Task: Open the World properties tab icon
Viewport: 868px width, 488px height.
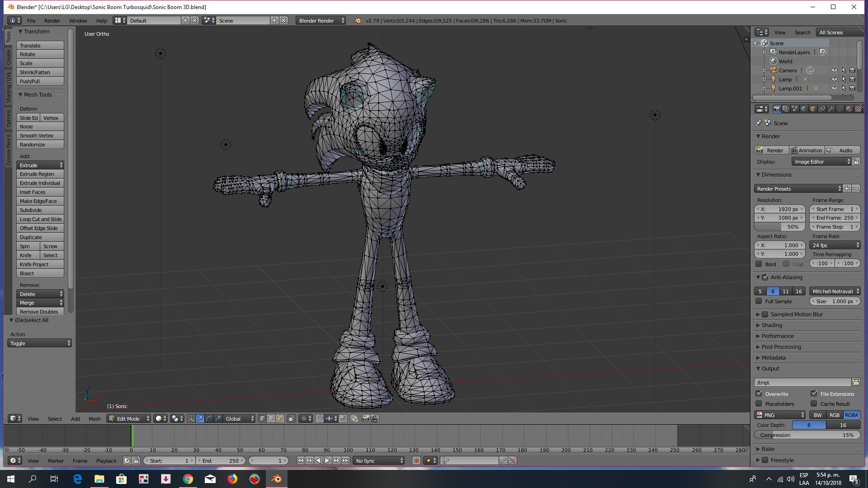Action: click(x=804, y=109)
